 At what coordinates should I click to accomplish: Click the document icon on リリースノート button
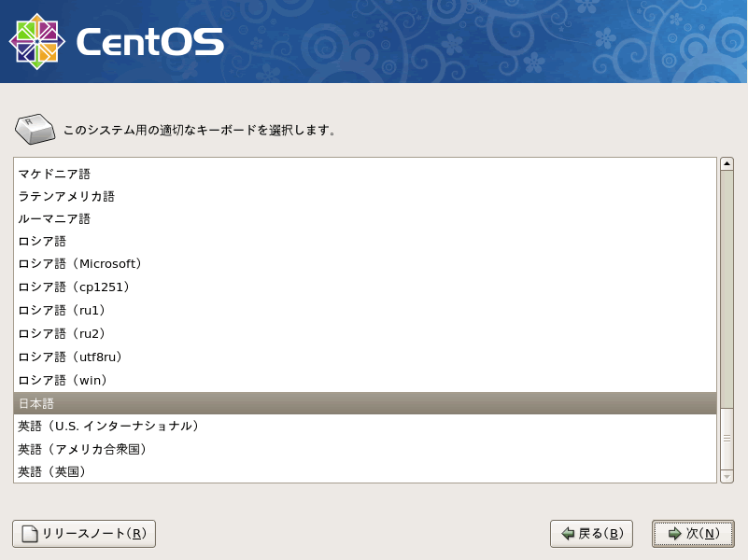click(x=30, y=534)
